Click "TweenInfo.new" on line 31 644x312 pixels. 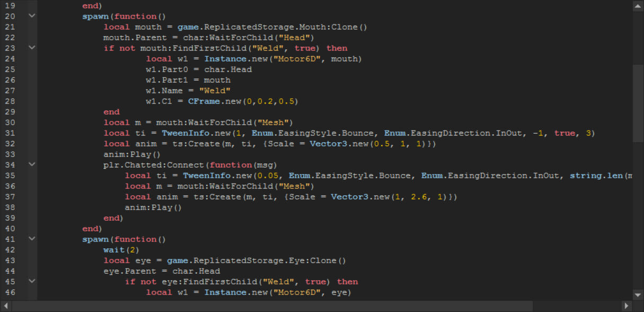tap(196, 133)
